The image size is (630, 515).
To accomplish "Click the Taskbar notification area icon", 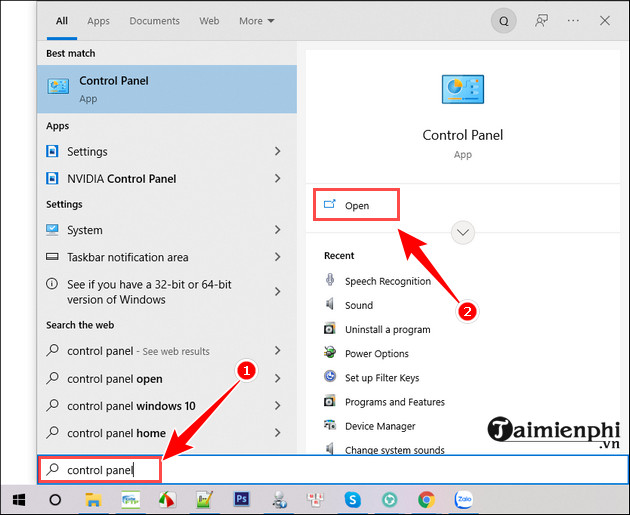I will click(52, 257).
